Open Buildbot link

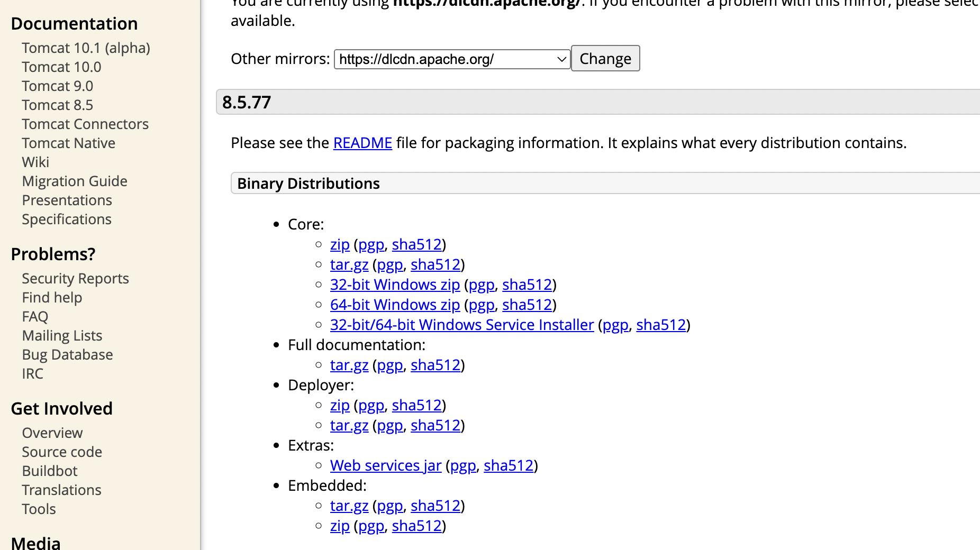(50, 471)
